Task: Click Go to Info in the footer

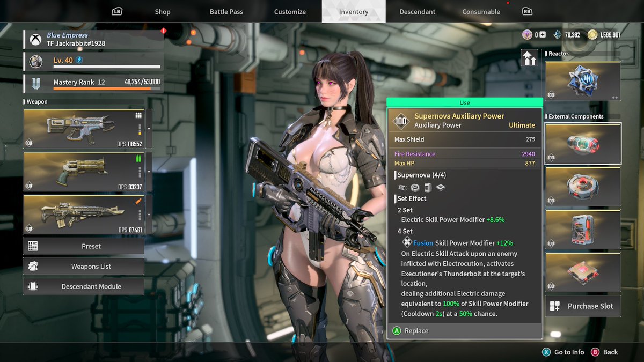Action: pyautogui.click(x=569, y=352)
